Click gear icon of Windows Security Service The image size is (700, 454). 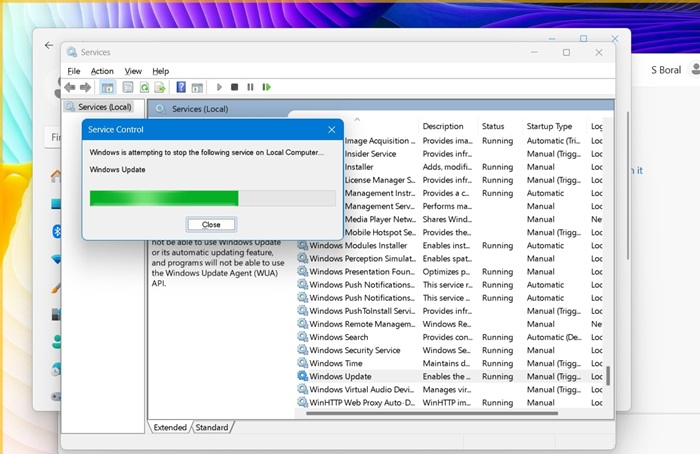(303, 350)
